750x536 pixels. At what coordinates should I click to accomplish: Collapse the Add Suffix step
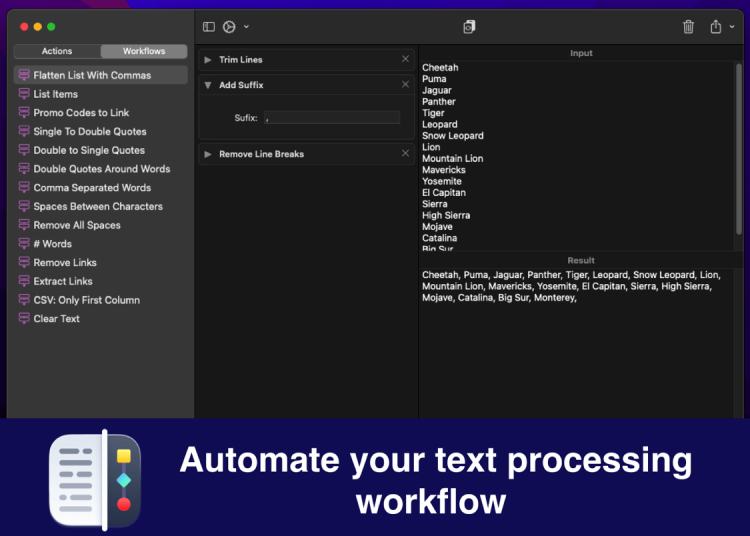[208, 85]
